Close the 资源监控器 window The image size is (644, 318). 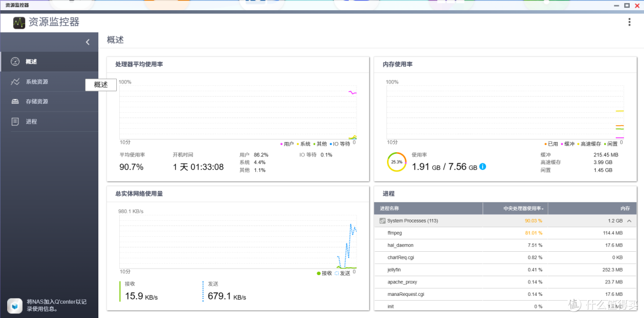[637, 5]
